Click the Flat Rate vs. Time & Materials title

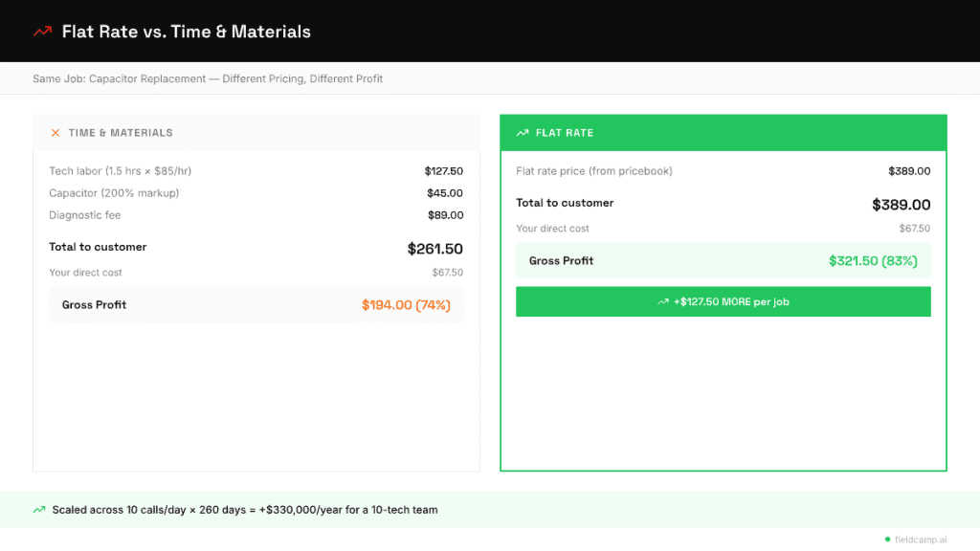coord(186,32)
